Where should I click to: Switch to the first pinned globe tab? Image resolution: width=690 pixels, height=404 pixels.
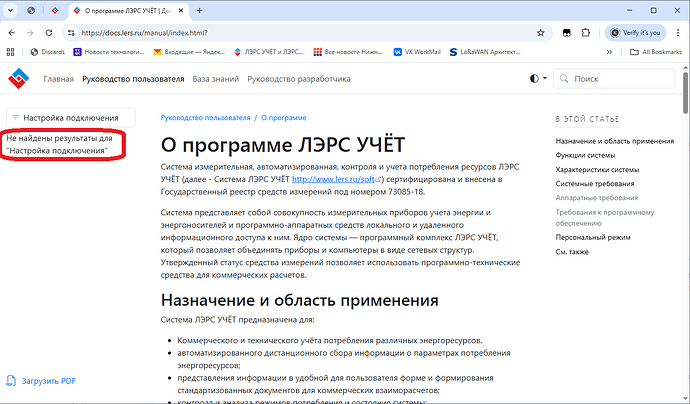[x=31, y=11]
